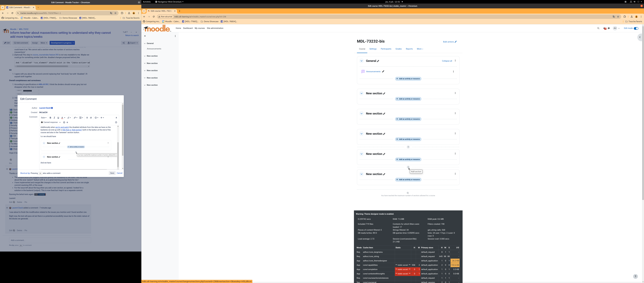
Task: Open the More course tab menu
Action: pyautogui.click(x=420, y=49)
